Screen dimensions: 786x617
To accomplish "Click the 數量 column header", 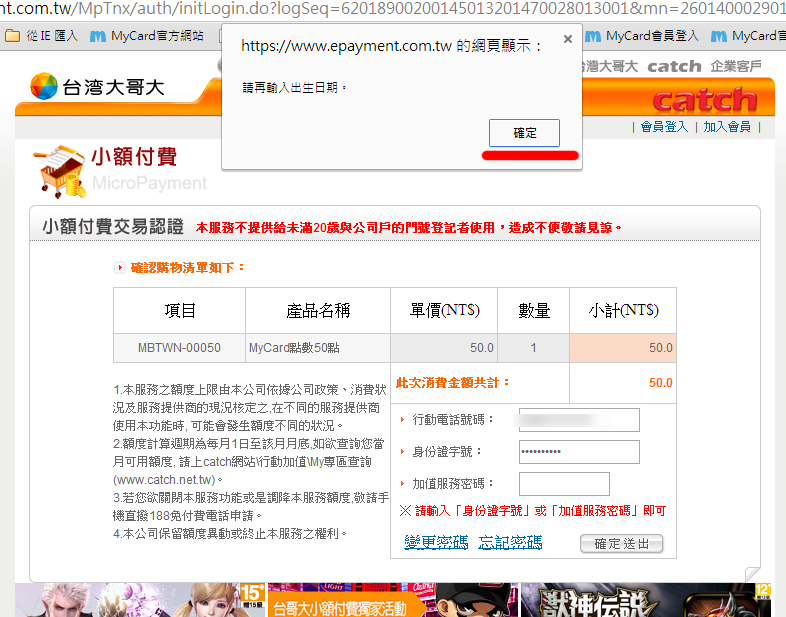I will coord(534,311).
